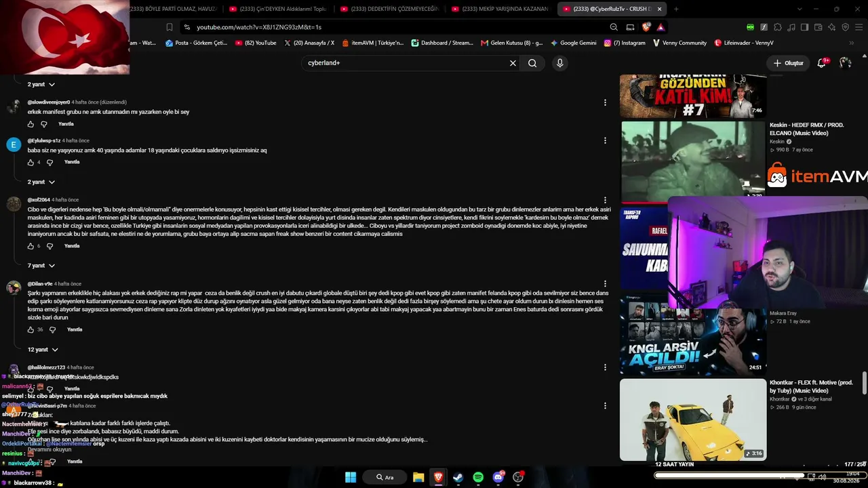Expand the 12 yanıt replies
Viewport: 868px width, 488px height.
(x=43, y=350)
